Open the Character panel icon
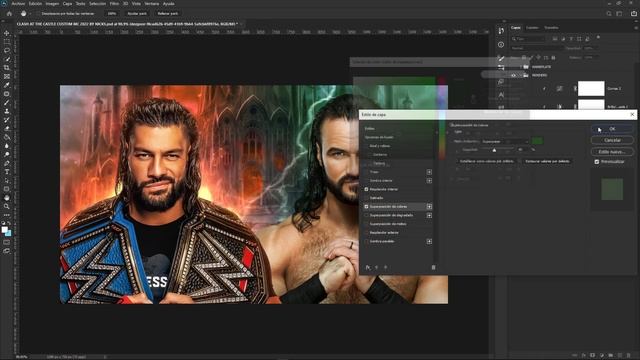640x360 pixels. coord(501,95)
